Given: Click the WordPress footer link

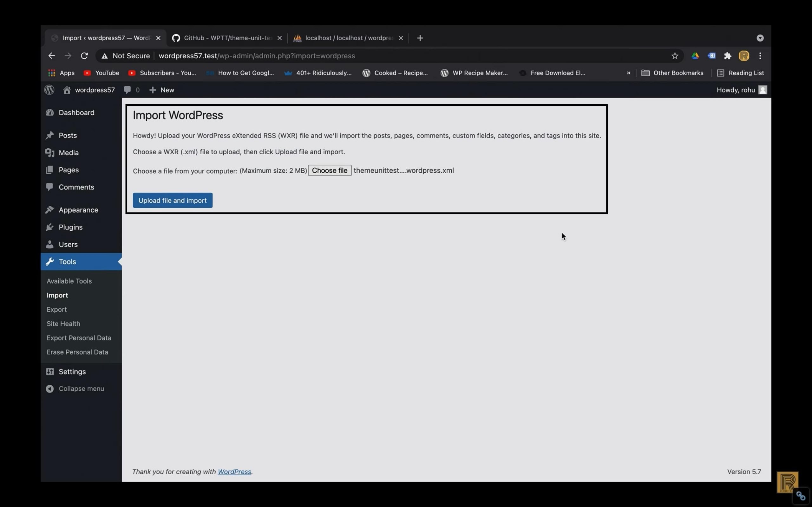Looking at the screenshot, I should pyautogui.click(x=234, y=472).
